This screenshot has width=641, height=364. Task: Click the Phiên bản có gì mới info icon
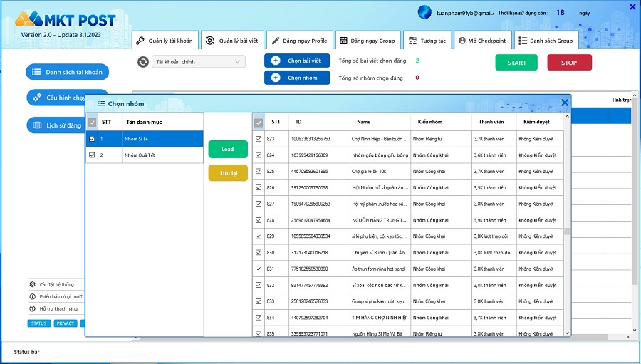[32, 296]
